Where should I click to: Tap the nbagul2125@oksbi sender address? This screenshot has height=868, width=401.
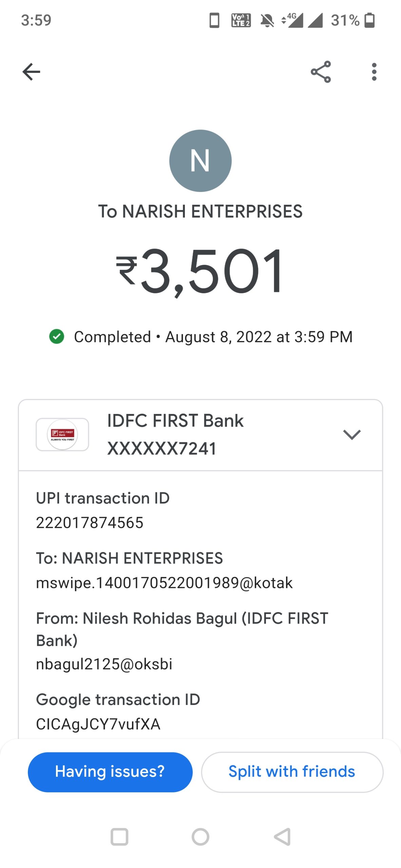pyautogui.click(x=104, y=664)
